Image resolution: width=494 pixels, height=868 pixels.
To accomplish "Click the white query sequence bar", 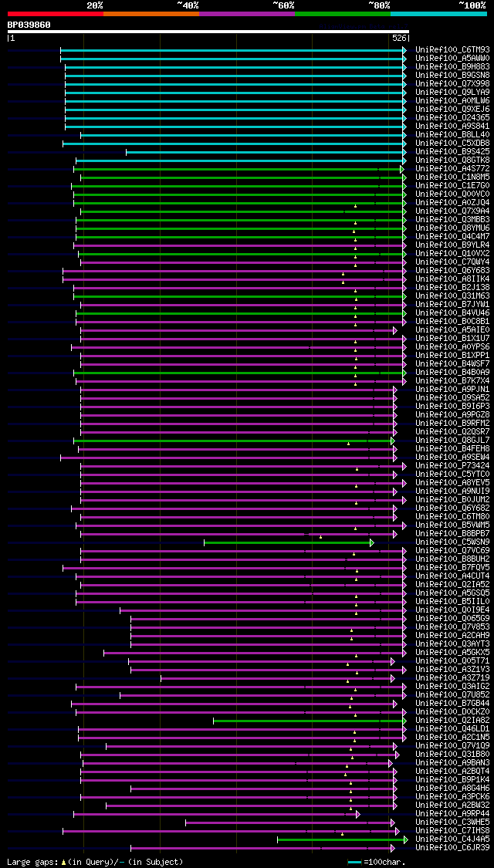I will pos(208,32).
